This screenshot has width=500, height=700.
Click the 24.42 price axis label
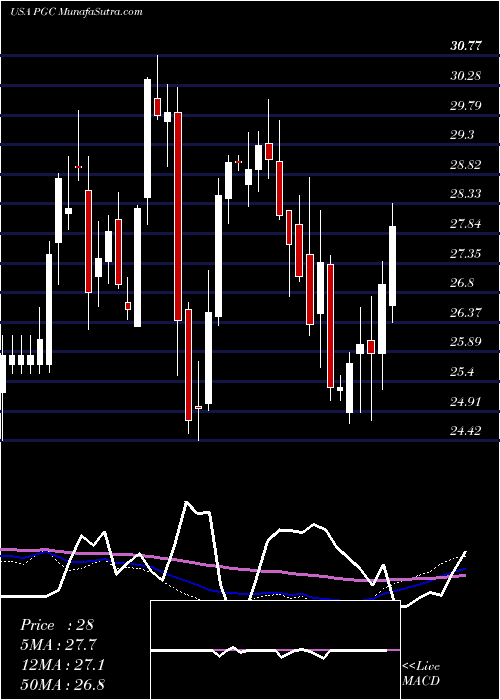pyautogui.click(x=466, y=431)
